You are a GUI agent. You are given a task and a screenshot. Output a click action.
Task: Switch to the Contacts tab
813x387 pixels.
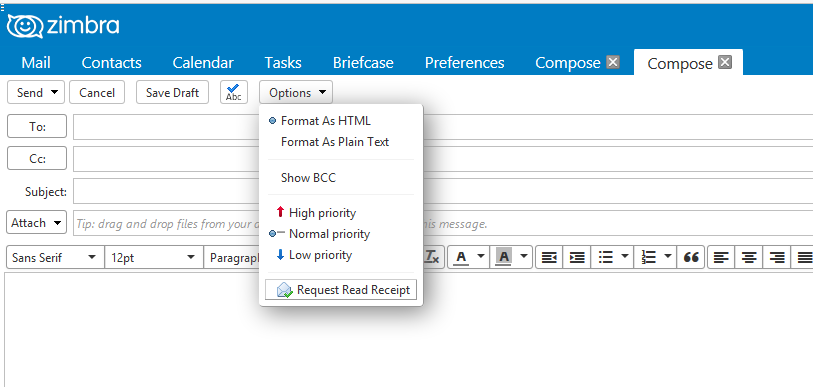[111, 63]
